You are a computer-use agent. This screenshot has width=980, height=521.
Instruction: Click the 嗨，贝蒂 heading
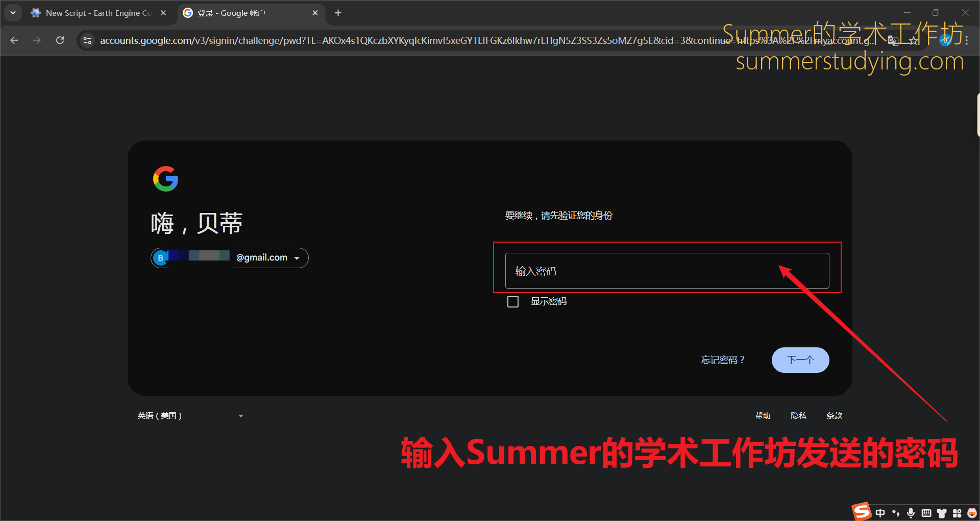pos(197,223)
